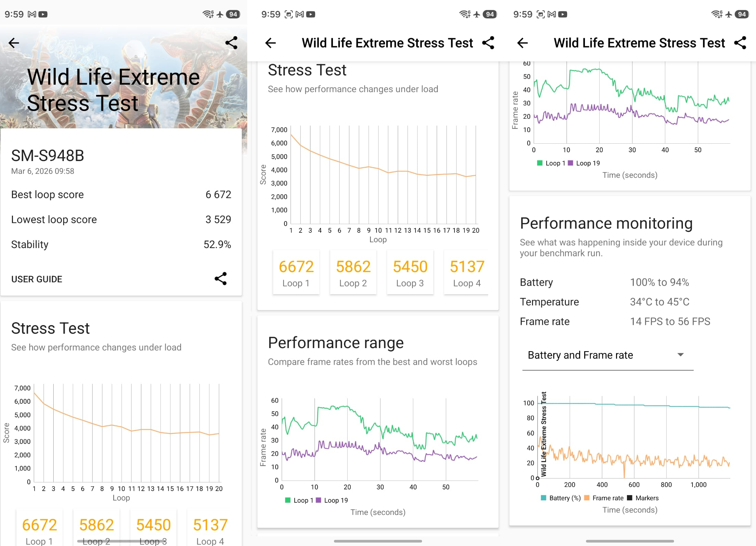Go back using middle screen's back arrow

pos(270,43)
